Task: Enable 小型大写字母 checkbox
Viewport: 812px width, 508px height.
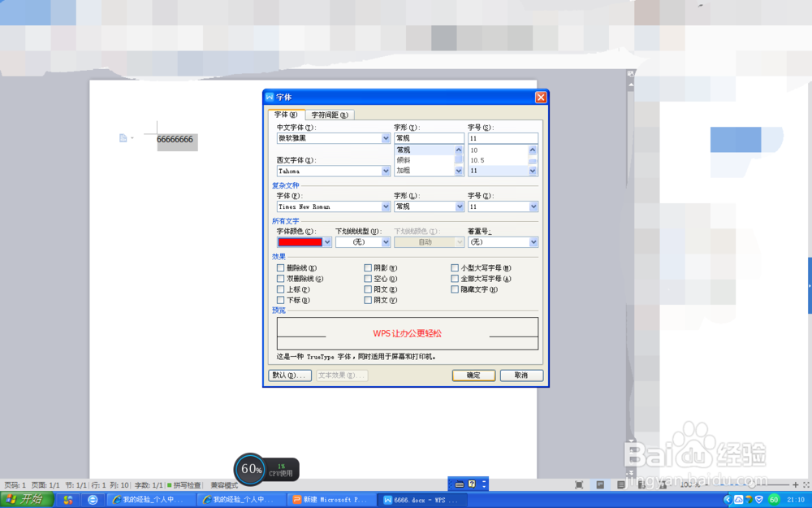Action: [x=455, y=268]
